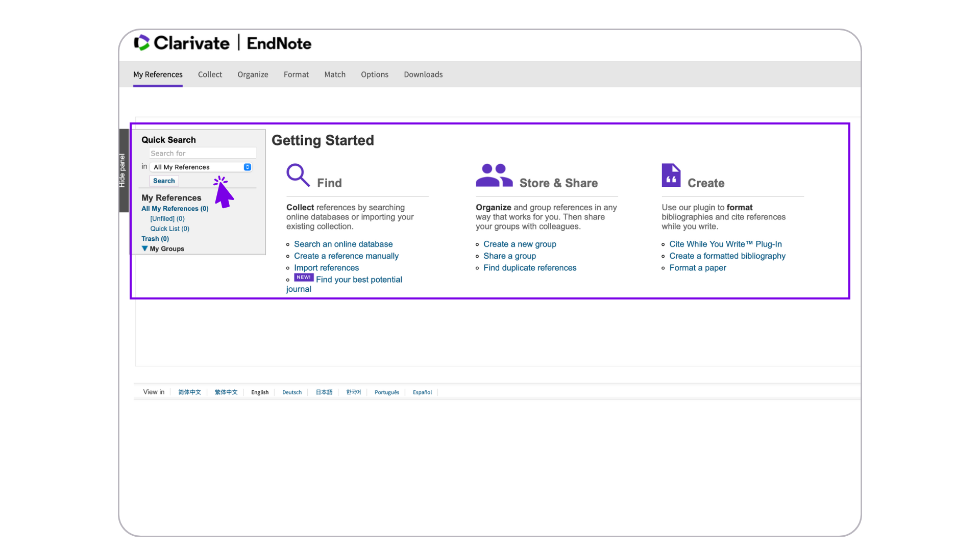This screenshot has width=980, height=551.
Task: Open All My References (0) list
Action: point(175,209)
